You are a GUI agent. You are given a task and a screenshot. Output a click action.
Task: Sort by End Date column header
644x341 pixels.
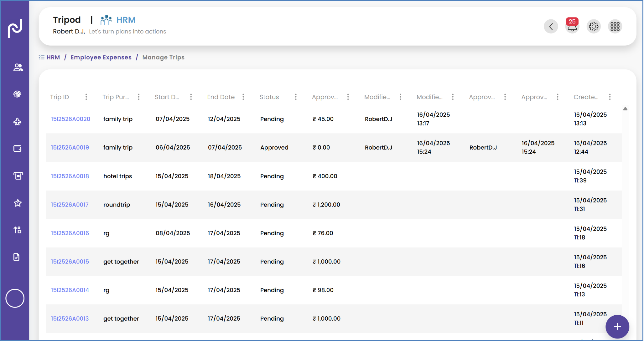[x=221, y=97]
